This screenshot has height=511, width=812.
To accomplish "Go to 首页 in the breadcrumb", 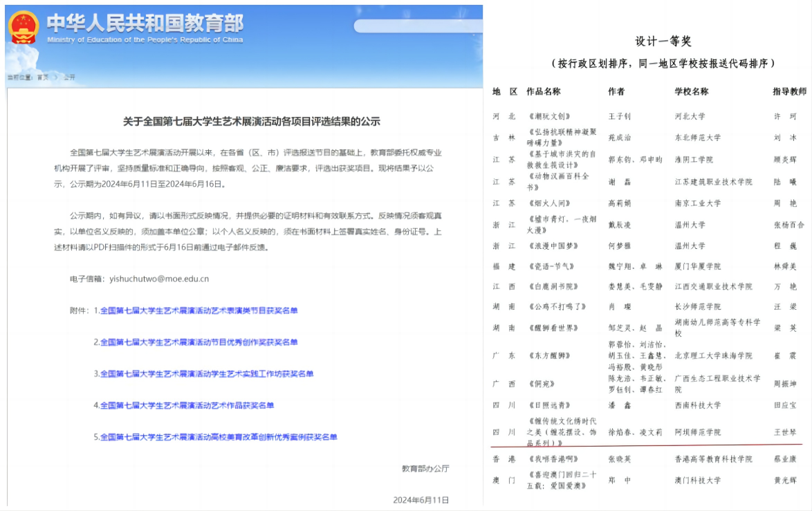I will 43,77.
